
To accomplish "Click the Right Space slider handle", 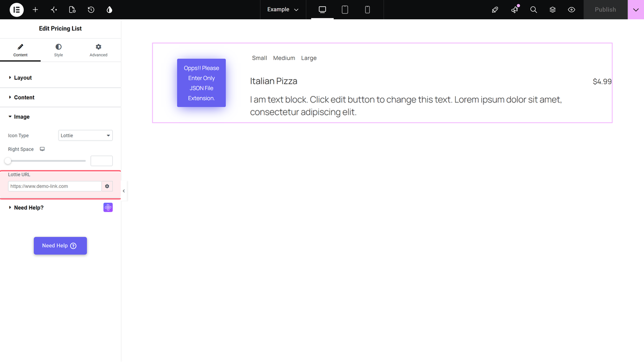I will [8, 161].
